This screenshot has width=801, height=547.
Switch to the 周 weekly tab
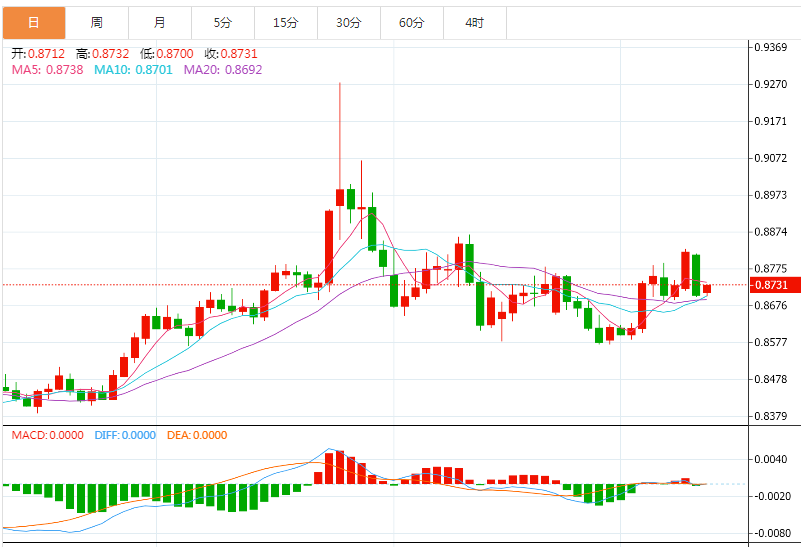point(97,23)
